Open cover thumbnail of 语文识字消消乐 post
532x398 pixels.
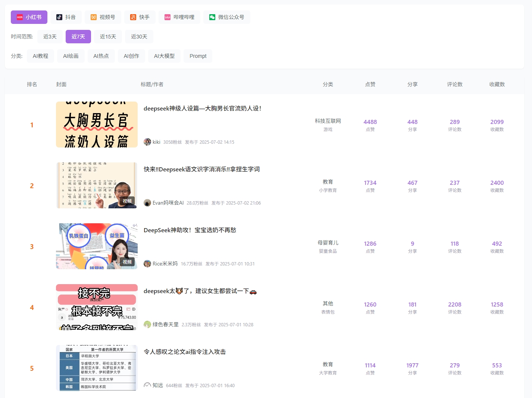pos(97,186)
